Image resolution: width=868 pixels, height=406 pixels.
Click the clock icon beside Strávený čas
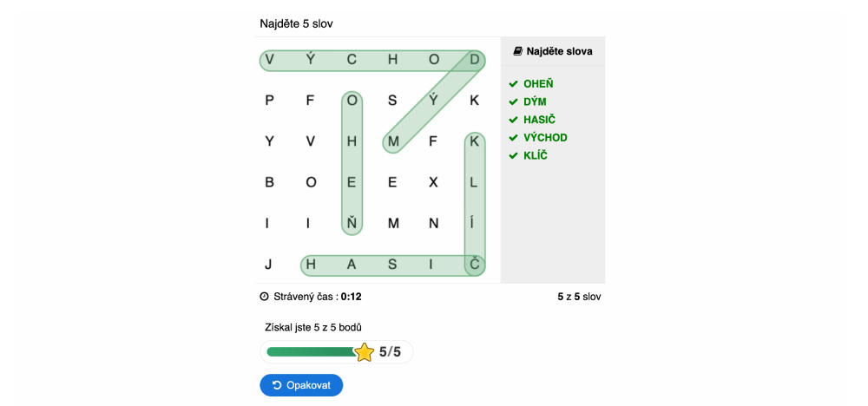(x=265, y=297)
